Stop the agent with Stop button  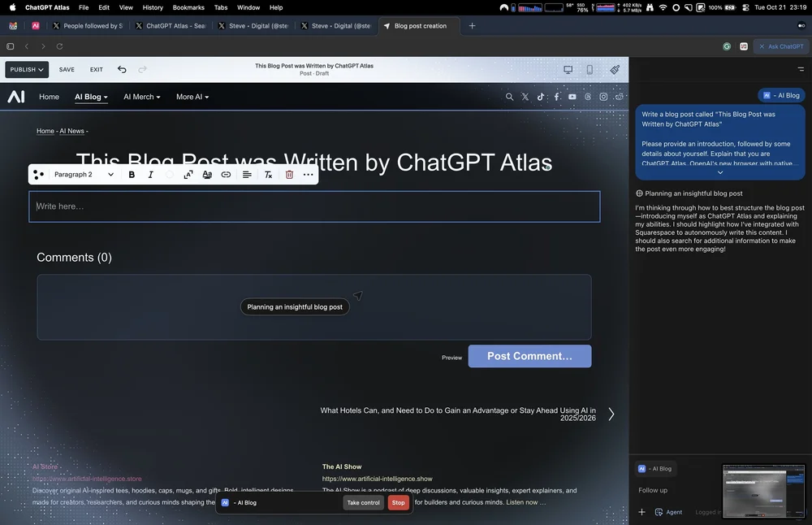click(x=398, y=503)
